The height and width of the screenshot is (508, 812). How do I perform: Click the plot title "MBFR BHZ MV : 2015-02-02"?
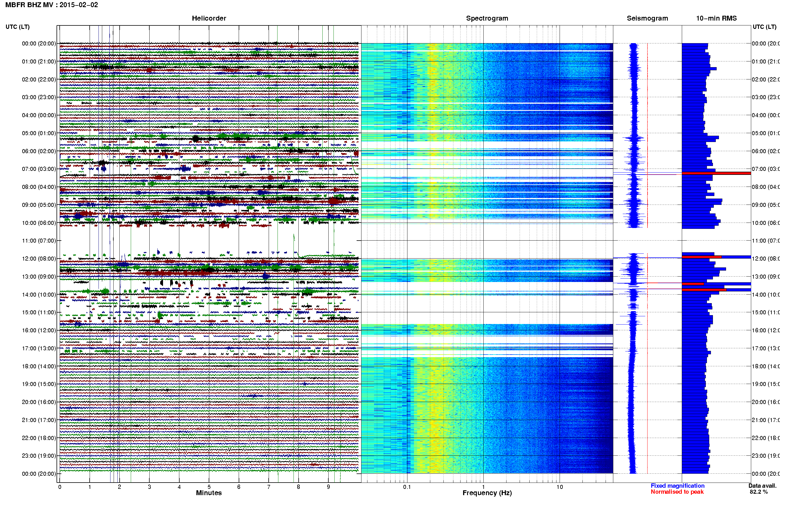52,5
